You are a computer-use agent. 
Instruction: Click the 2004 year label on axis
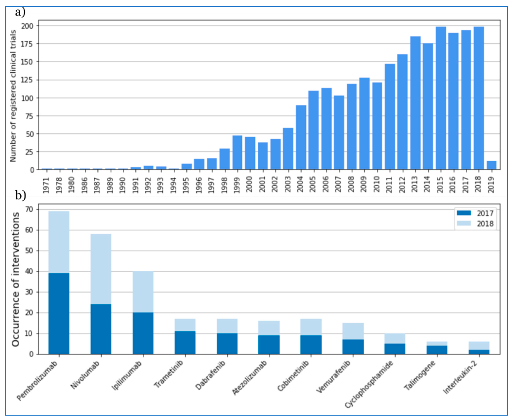(x=301, y=184)
